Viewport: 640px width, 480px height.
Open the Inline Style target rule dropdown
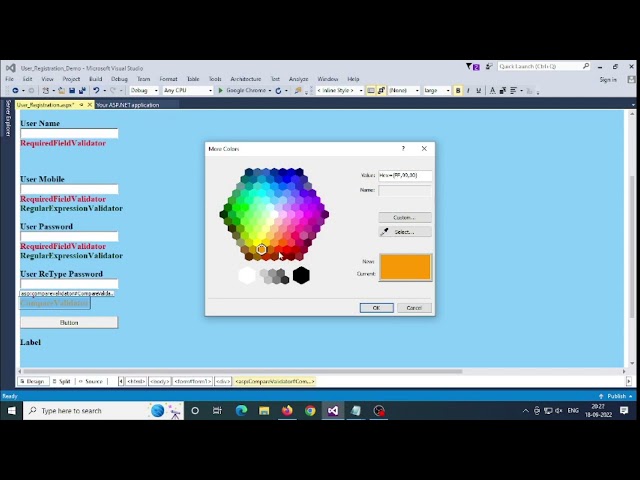(x=361, y=91)
